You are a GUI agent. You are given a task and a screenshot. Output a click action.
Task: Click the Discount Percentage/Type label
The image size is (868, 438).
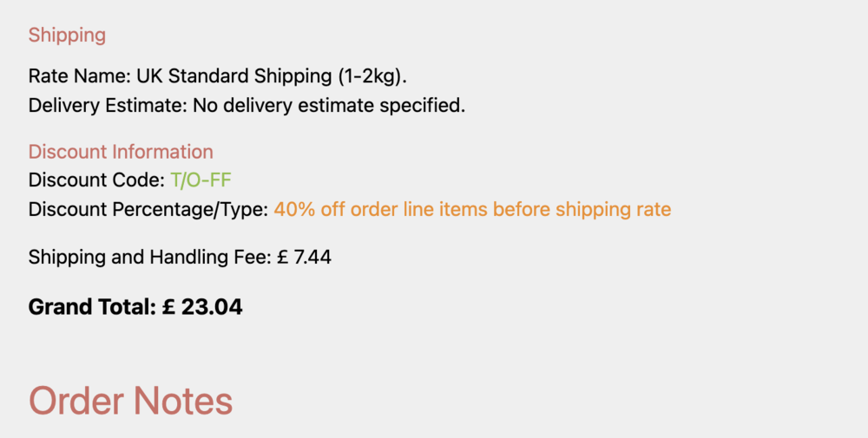coord(148,210)
